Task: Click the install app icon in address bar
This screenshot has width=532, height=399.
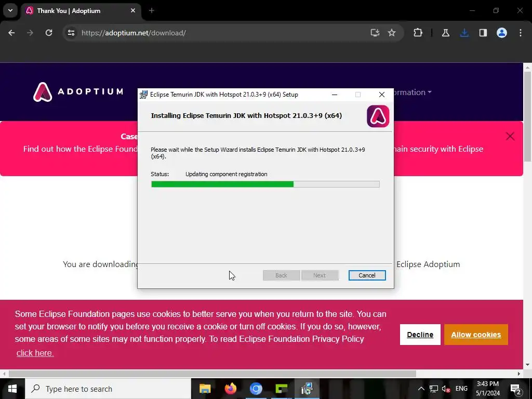Action: 375,33
